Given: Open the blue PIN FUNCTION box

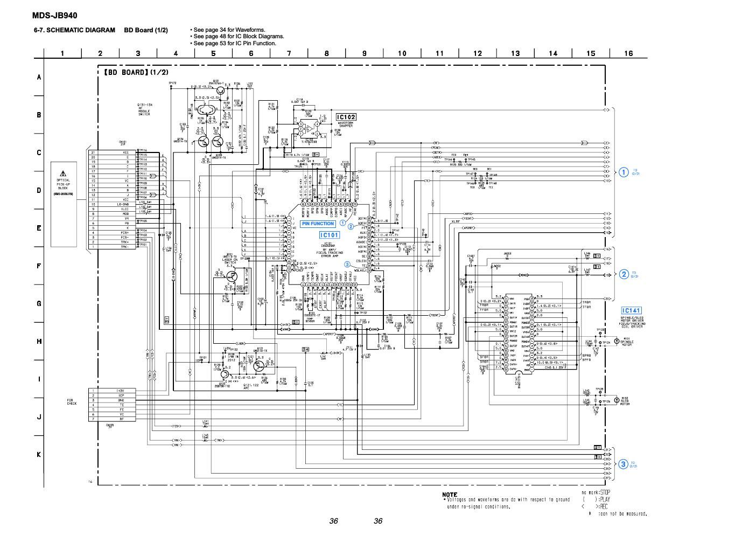Looking at the screenshot, I should click(x=318, y=223).
